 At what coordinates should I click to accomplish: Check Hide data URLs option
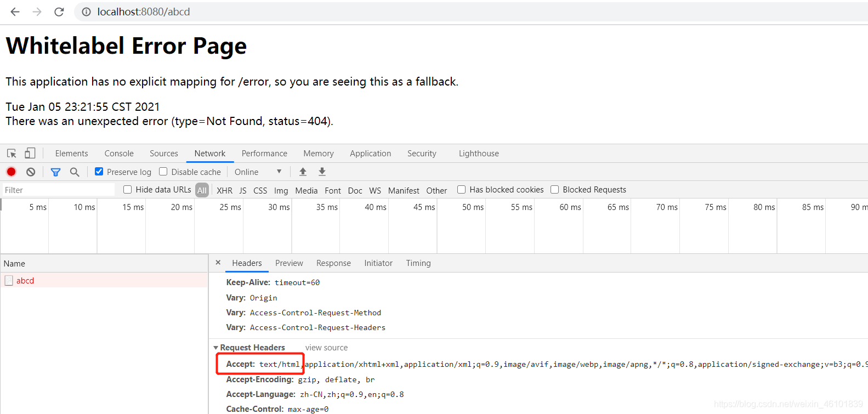click(128, 190)
